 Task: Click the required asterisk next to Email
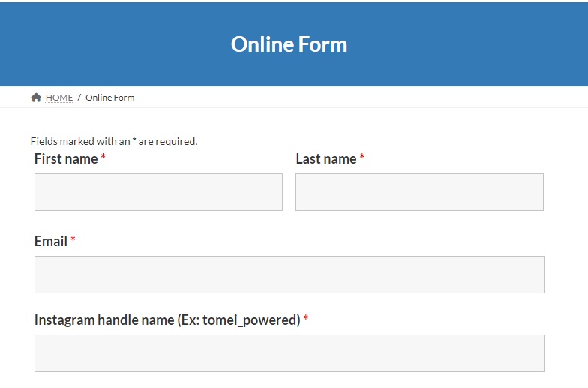click(73, 240)
